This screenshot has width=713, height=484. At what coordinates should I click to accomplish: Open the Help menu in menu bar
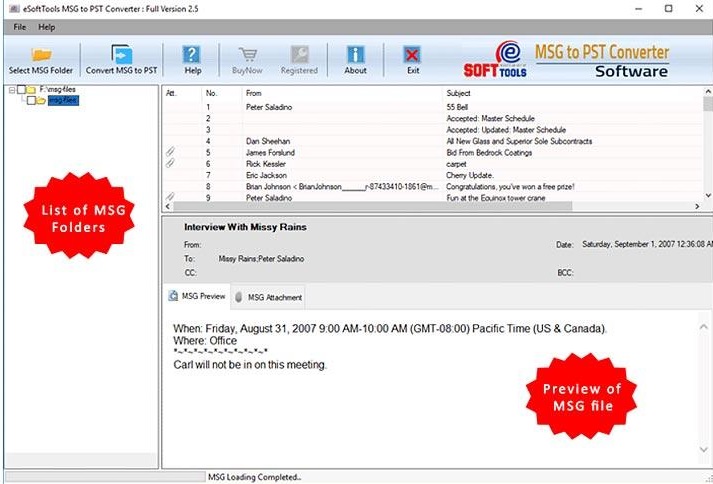click(46, 27)
